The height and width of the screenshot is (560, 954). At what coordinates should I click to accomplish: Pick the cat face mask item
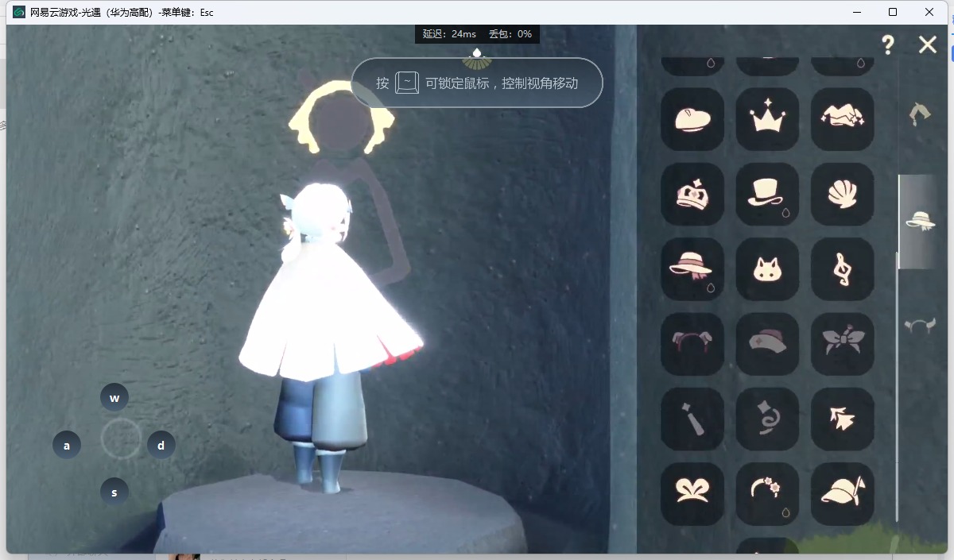(x=767, y=269)
